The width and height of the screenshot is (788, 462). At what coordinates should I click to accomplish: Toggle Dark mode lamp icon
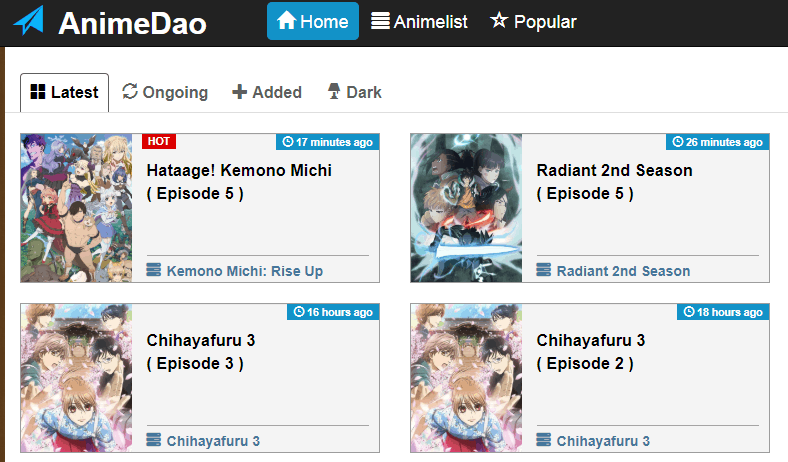(x=334, y=91)
